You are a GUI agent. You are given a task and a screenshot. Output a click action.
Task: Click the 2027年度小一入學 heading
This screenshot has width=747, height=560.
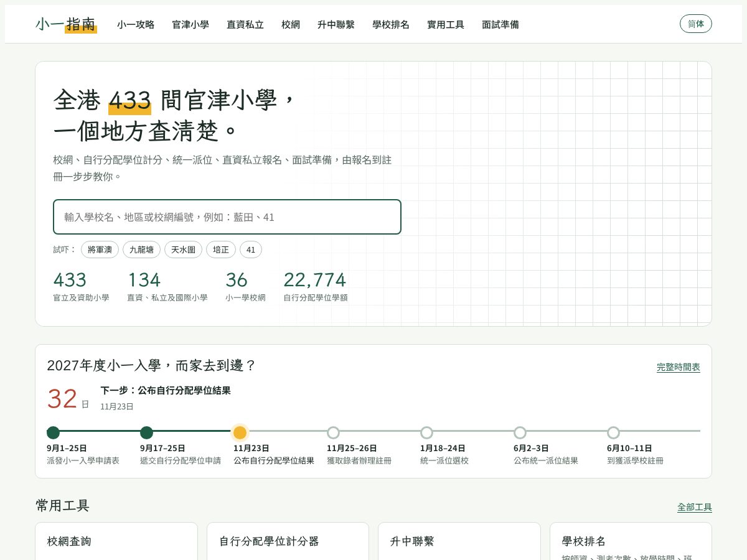(151, 366)
